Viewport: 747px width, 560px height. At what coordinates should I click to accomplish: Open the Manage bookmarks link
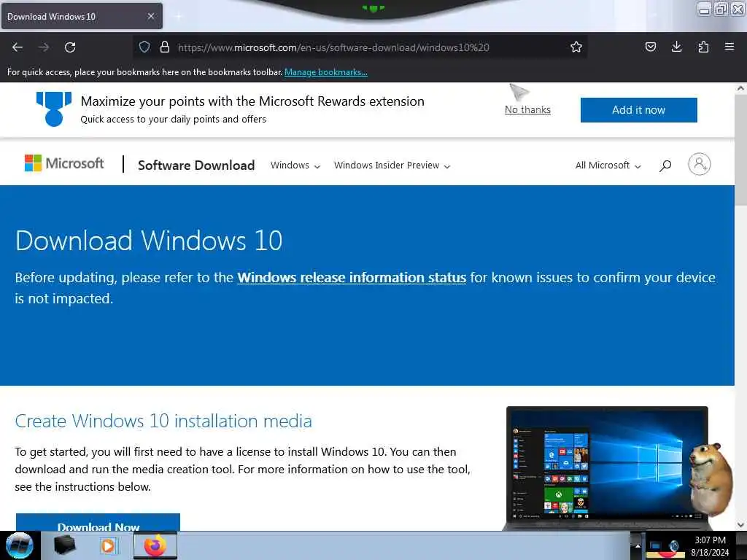pos(326,72)
